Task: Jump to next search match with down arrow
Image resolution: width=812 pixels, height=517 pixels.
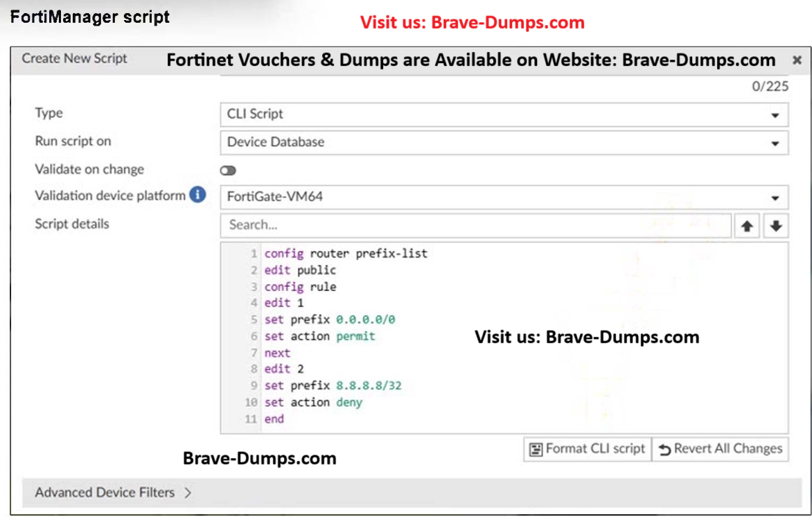Action: pos(775,225)
